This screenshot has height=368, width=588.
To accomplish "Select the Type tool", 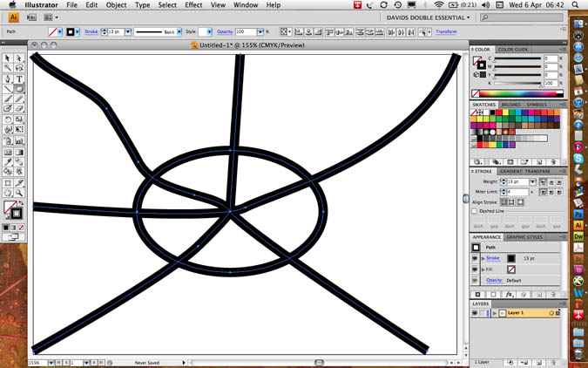I will point(19,78).
